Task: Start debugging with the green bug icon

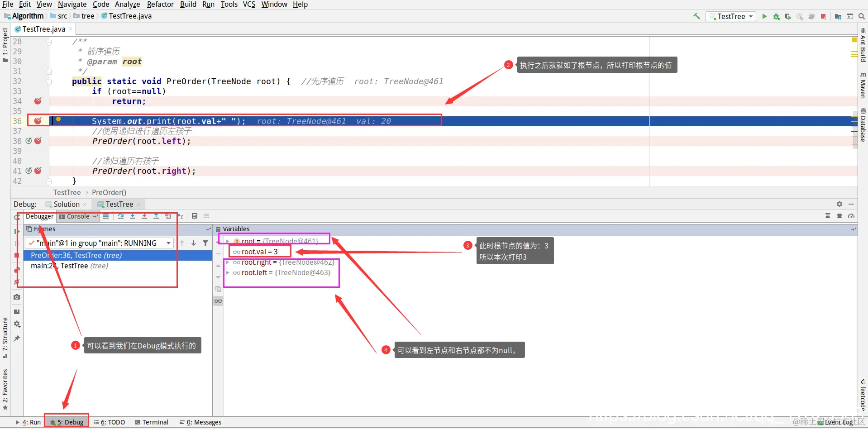Action: pyautogui.click(x=776, y=16)
